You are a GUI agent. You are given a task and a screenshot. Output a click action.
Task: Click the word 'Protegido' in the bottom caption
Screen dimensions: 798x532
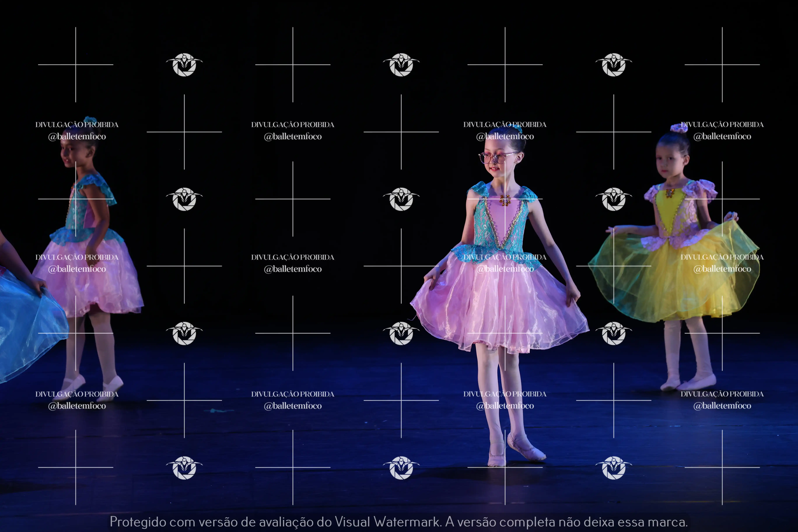[x=138, y=521]
